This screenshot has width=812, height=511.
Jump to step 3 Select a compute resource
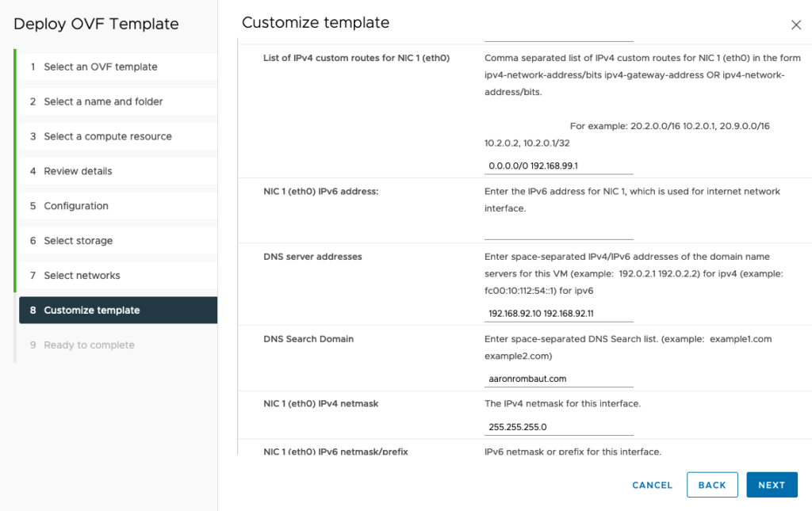pos(107,136)
